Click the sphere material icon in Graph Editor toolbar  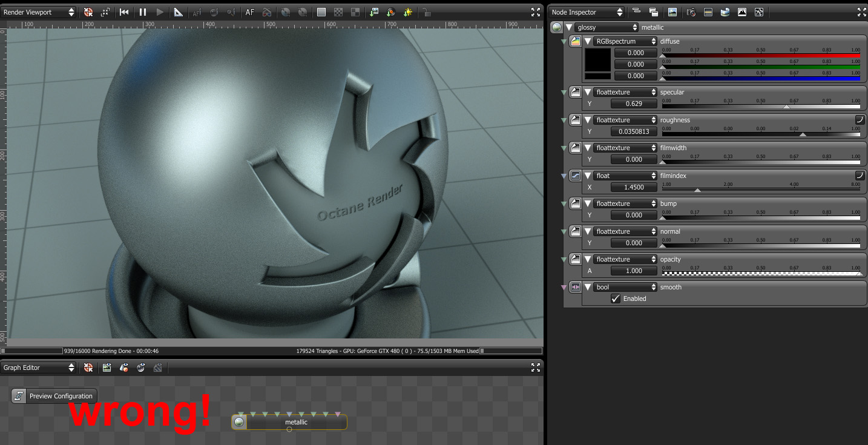click(x=141, y=368)
